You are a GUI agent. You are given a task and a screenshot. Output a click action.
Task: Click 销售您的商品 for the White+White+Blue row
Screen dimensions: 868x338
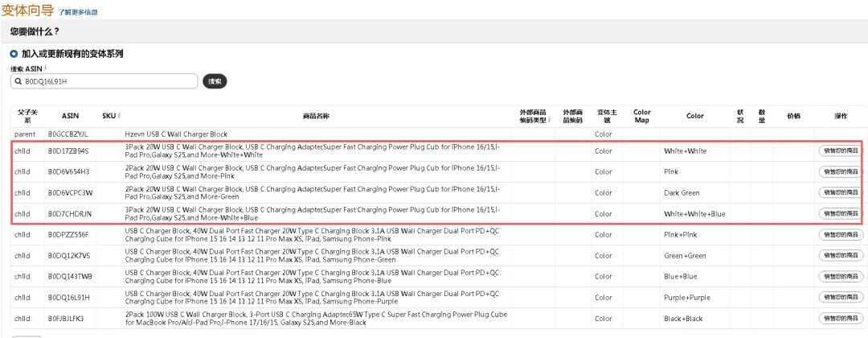(841, 214)
